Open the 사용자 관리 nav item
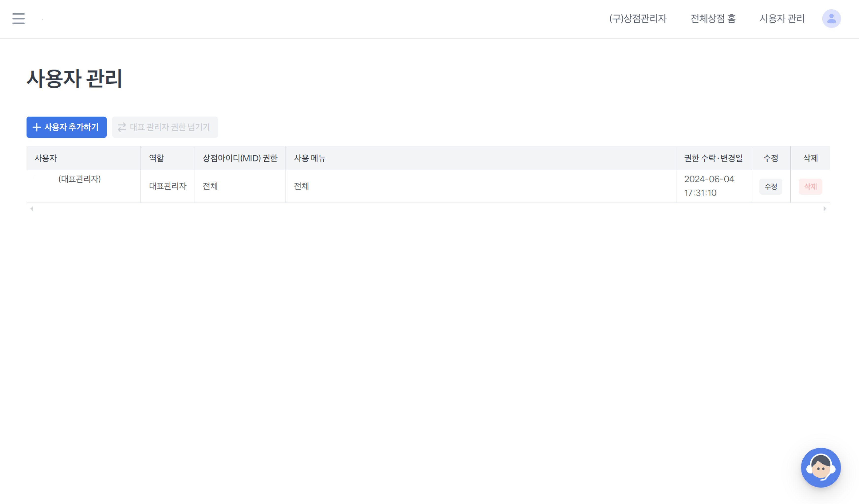 pyautogui.click(x=782, y=18)
